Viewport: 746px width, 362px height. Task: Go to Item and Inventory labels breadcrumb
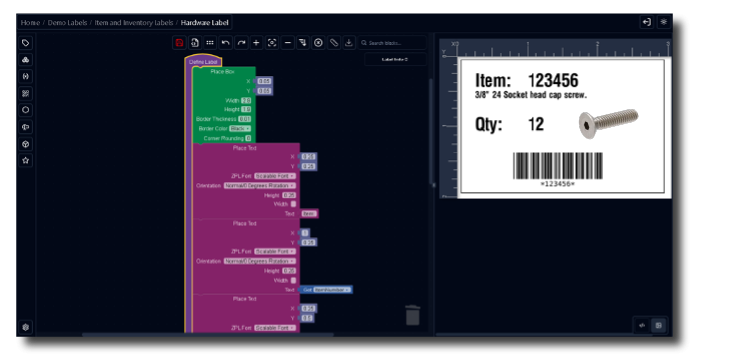point(134,22)
